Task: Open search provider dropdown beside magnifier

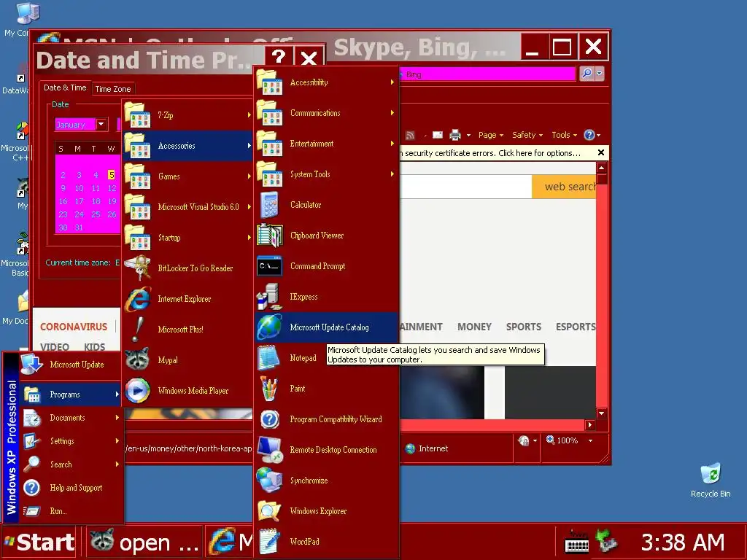Action: click(600, 74)
